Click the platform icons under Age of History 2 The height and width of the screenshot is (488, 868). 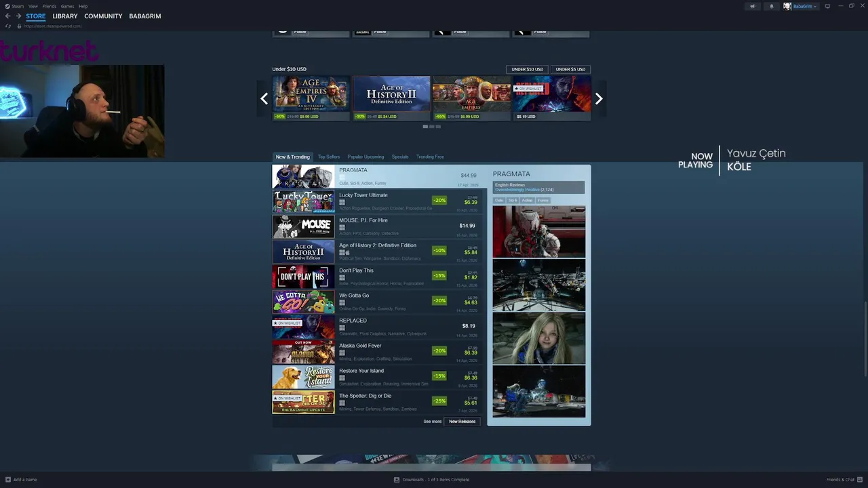[x=344, y=252]
